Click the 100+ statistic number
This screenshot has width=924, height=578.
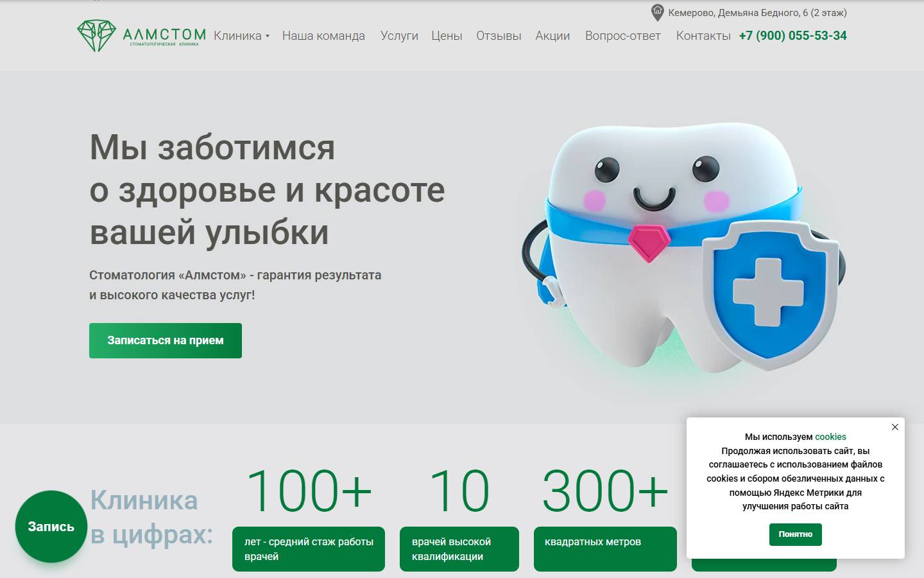(x=309, y=491)
